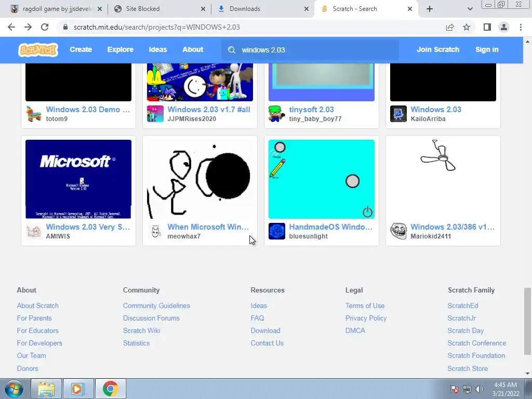This screenshot has height=399, width=532.
Task: Reload the current page
Action: (45, 27)
